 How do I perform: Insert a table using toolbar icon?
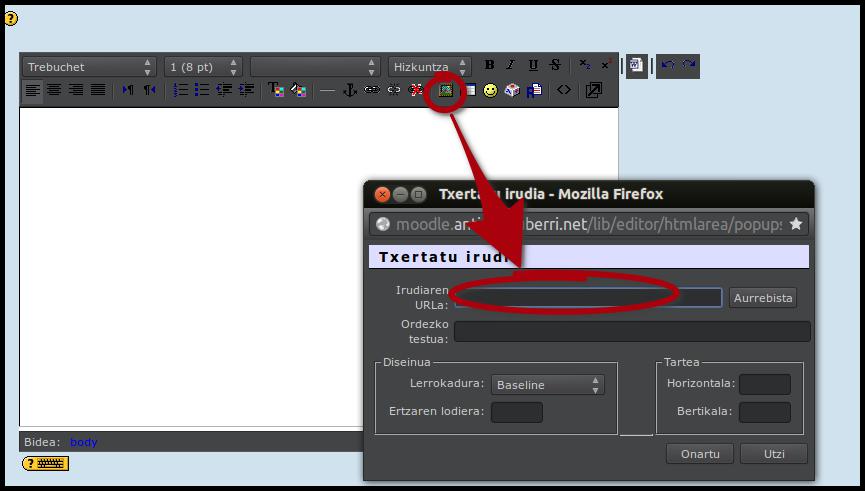[x=468, y=90]
